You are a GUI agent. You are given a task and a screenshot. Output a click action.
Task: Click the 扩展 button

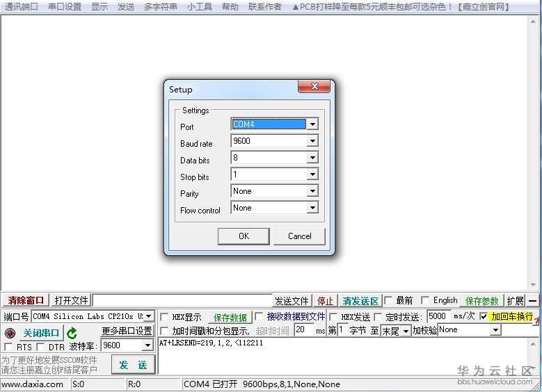click(515, 301)
